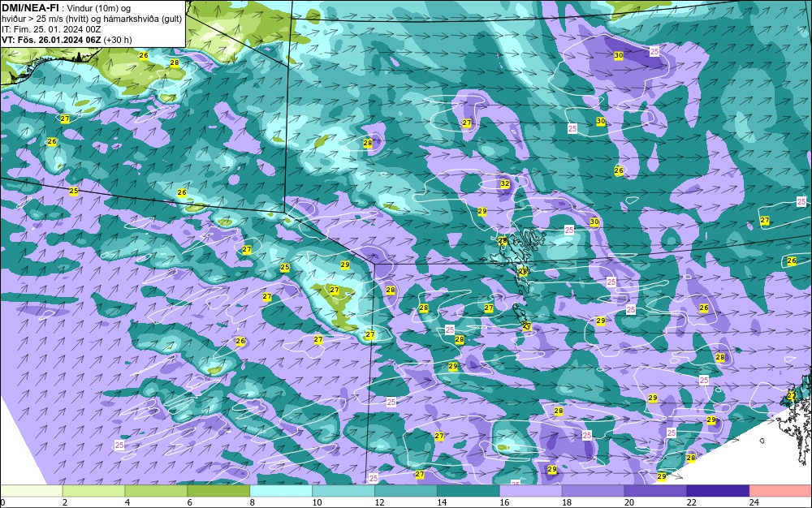Select the light green 2–4 m/s legend swatch
The width and height of the screenshot is (812, 508).
pos(93,490)
